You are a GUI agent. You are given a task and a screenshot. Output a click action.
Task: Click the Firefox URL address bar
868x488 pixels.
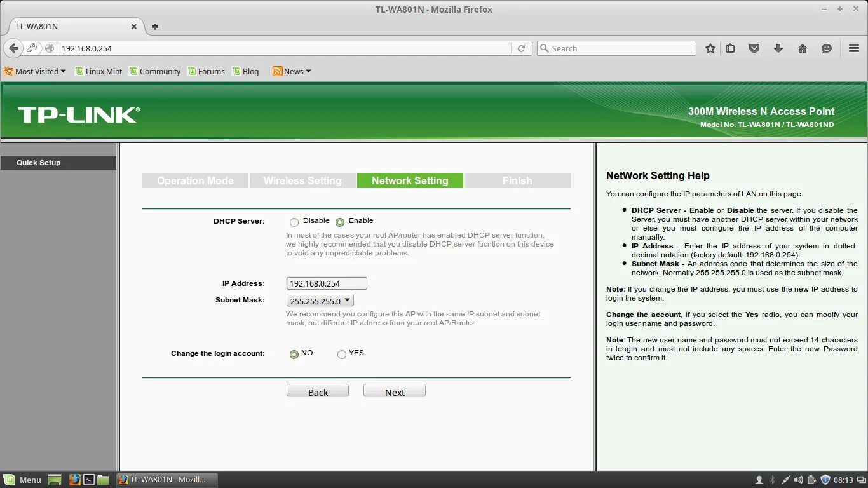285,48
